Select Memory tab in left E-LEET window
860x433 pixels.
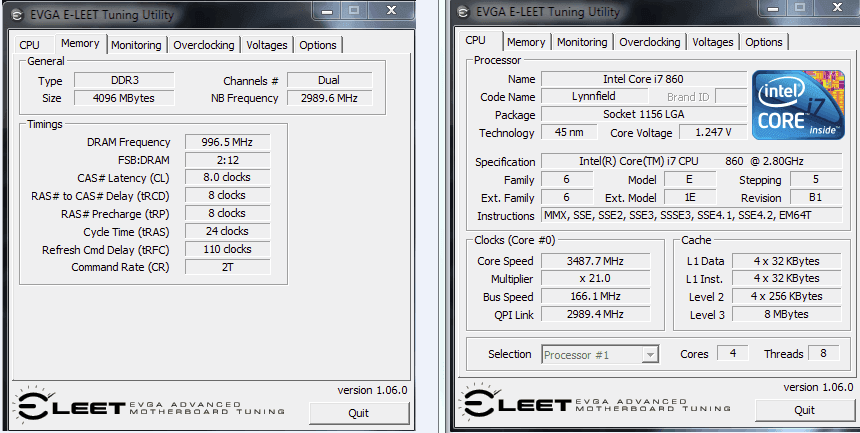80,43
